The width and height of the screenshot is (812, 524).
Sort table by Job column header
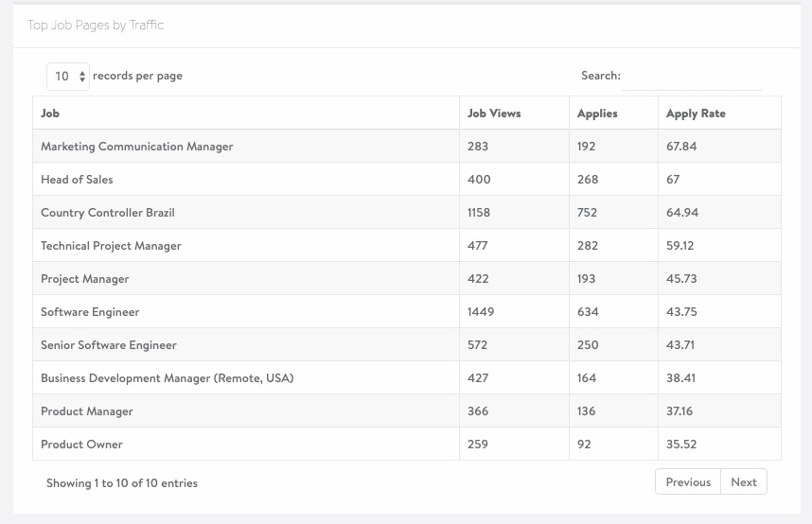246,113
